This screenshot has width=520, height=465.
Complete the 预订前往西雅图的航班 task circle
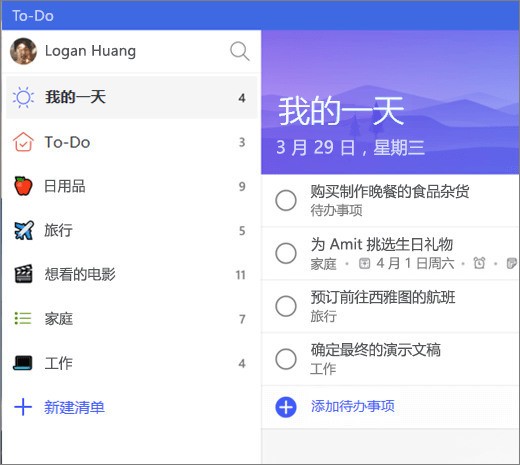pos(286,306)
